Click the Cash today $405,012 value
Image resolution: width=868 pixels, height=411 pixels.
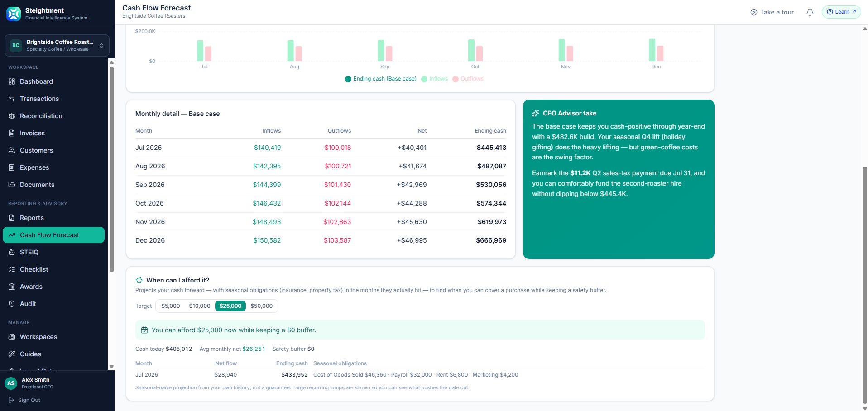[179, 349]
